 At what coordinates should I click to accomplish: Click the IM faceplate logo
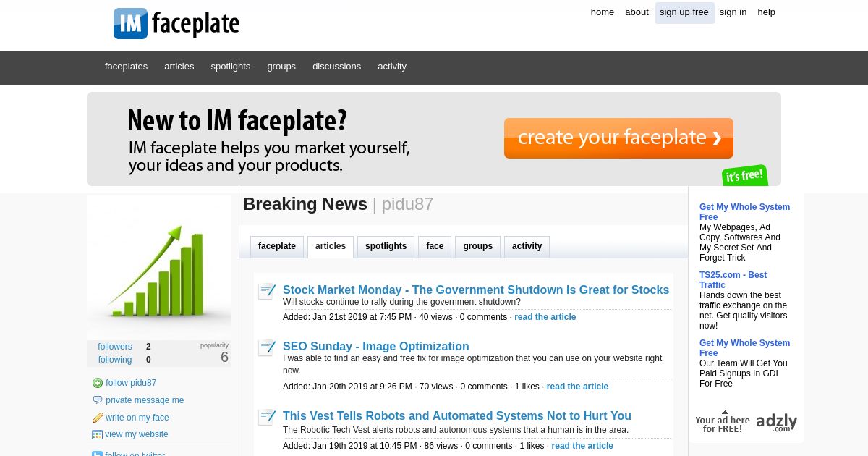point(176,23)
